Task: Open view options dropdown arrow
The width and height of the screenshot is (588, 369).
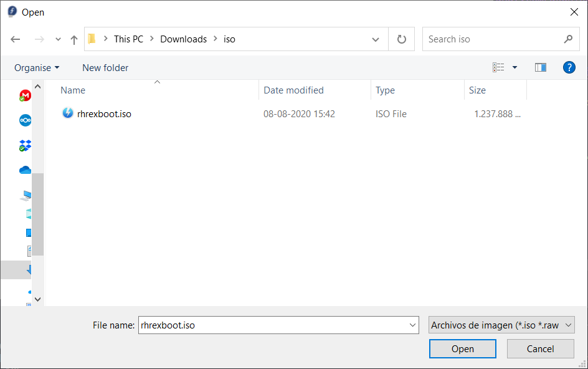Action: pyautogui.click(x=515, y=67)
